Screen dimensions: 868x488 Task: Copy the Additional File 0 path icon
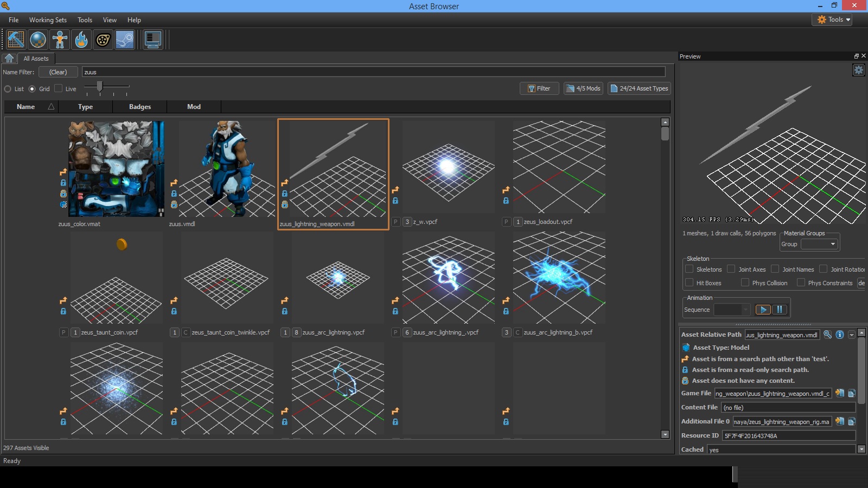(x=851, y=421)
